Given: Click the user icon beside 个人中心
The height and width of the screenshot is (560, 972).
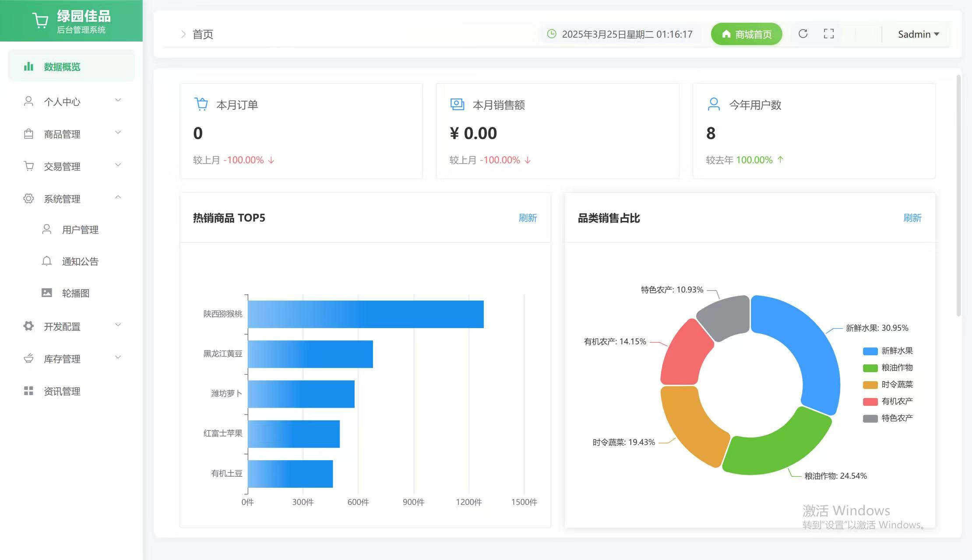Looking at the screenshot, I should point(28,101).
